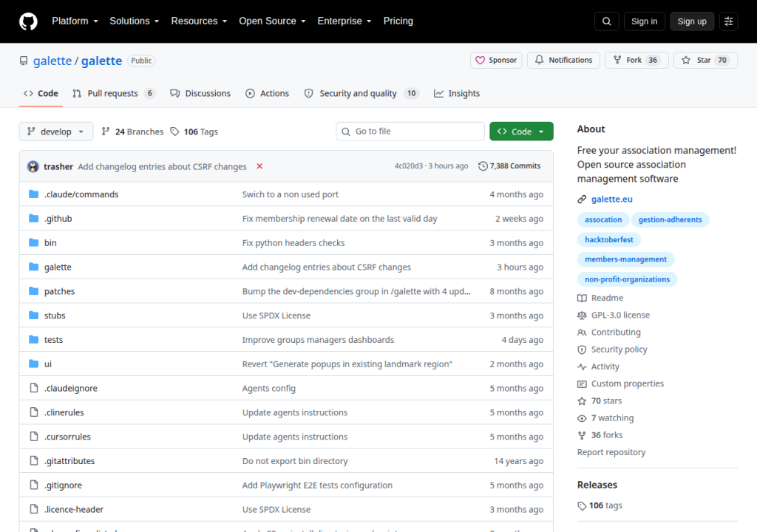Fork the repository via Fork button
The image size is (757, 532).
coord(637,61)
